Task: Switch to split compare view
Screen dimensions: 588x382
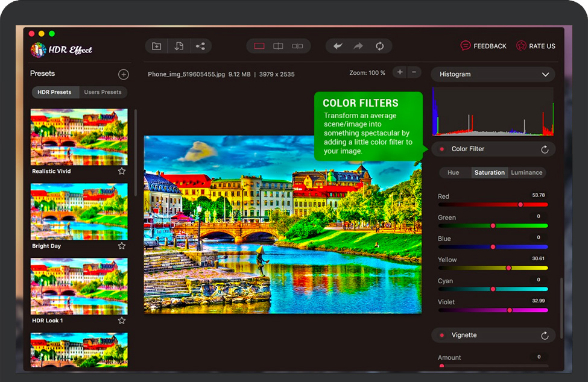Action: (x=278, y=46)
